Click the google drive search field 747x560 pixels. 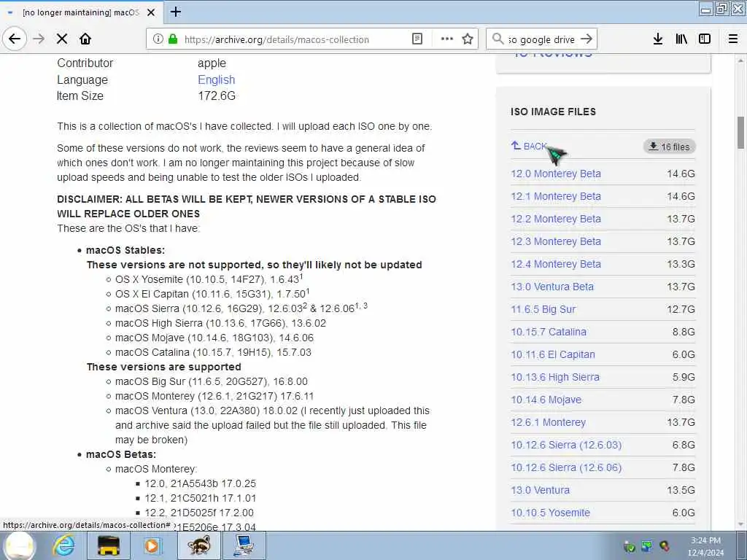541,39
